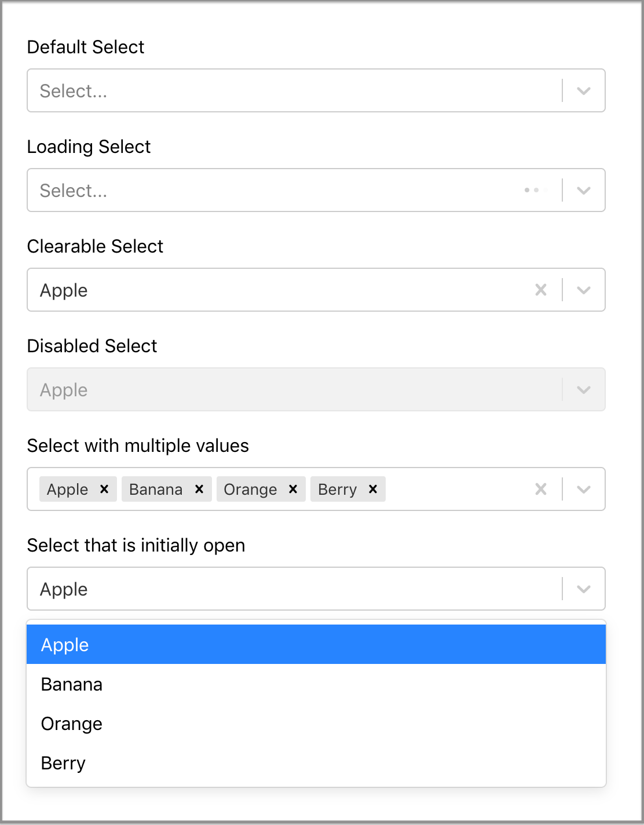Remove the Orange tag

pyautogui.click(x=293, y=489)
